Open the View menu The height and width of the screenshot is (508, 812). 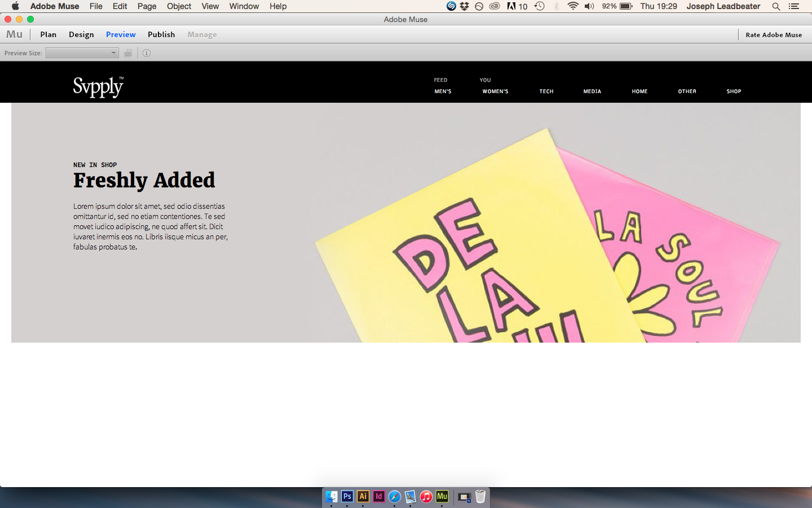[210, 6]
